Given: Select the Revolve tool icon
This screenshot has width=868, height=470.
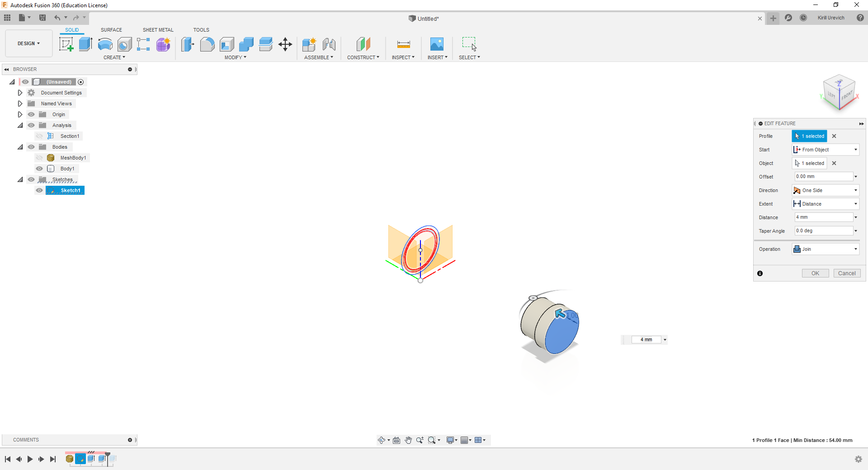Looking at the screenshot, I should pos(105,44).
